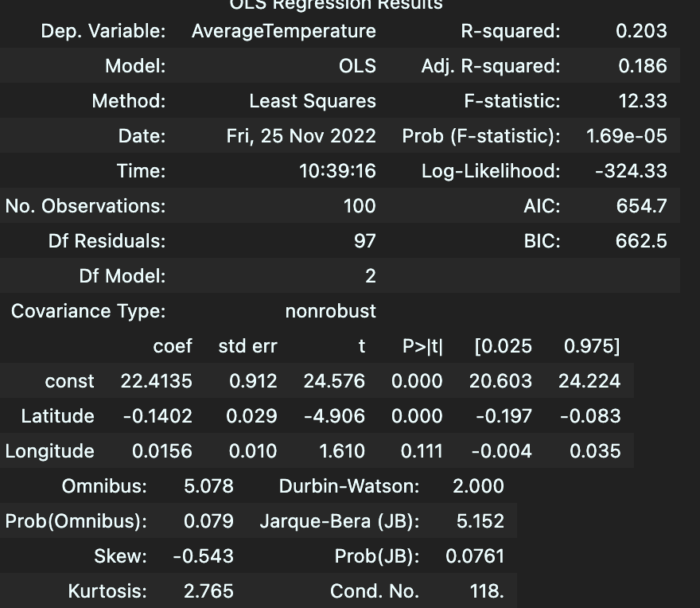Select the Jarque-Bera (JB) value 5.152
Viewport: 700px width, 608px height.
click(x=480, y=521)
